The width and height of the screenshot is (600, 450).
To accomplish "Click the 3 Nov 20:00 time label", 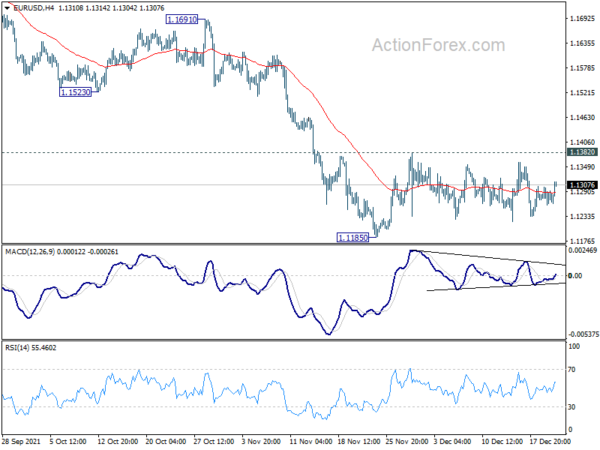I will tap(261, 442).
